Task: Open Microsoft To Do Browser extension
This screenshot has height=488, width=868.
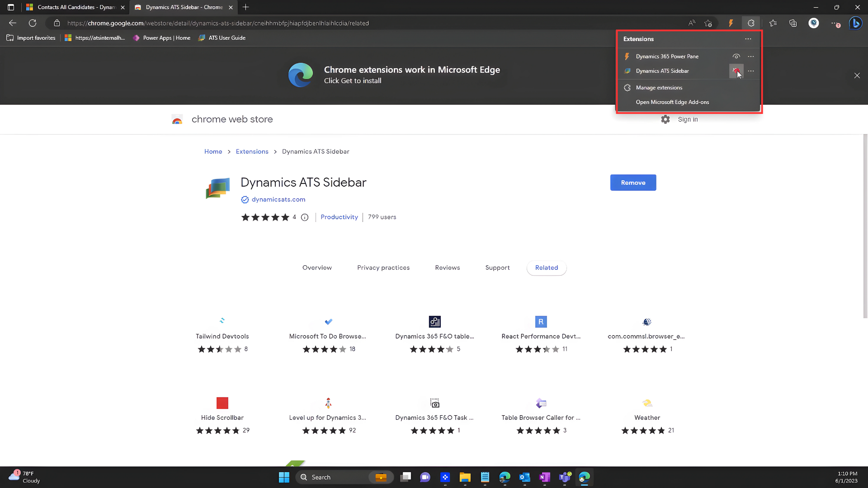Action: tap(328, 335)
